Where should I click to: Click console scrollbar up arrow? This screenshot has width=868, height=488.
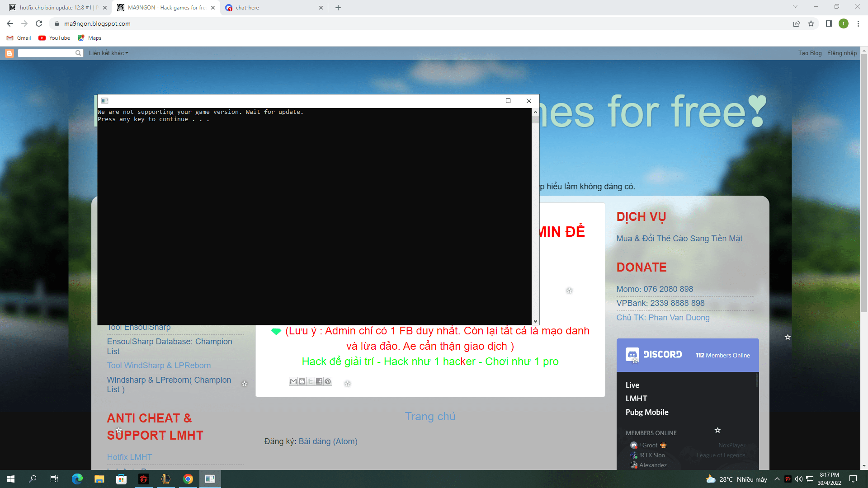[x=535, y=112]
